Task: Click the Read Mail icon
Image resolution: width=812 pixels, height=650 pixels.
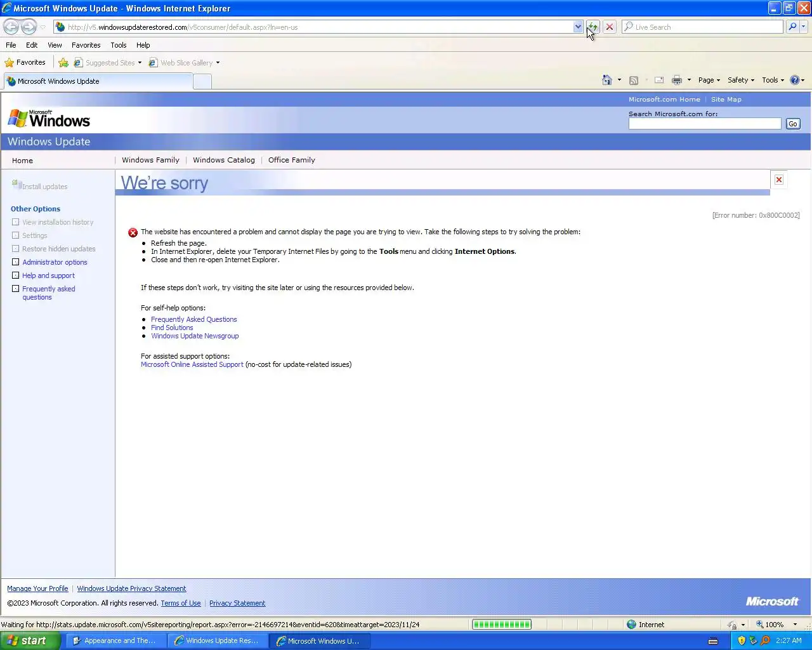Action: pos(659,80)
